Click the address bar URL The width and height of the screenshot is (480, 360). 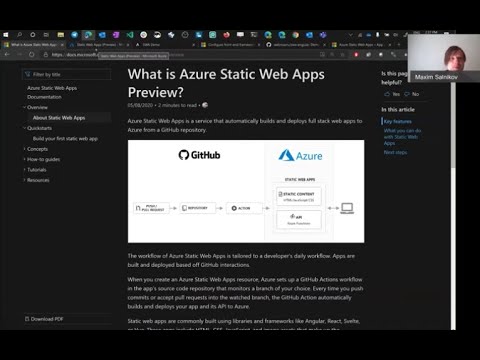(75, 54)
